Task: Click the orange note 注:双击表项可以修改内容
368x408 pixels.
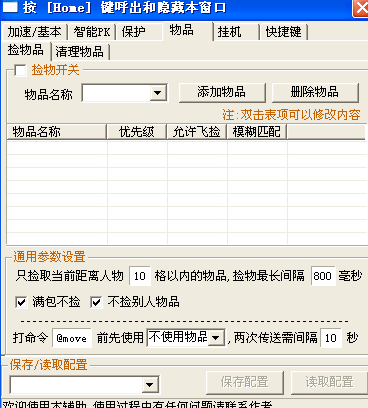Action: click(291, 115)
